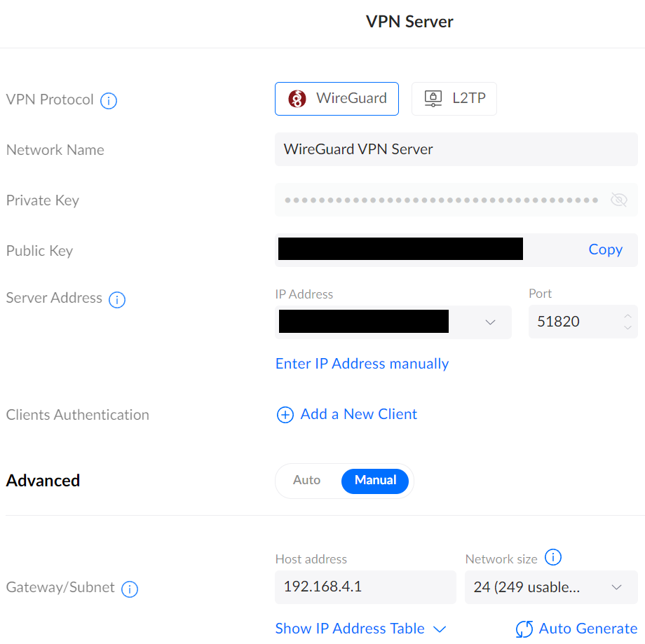Reveal the private key with eye icon
Viewport: 645px width, 644px height.
(x=618, y=200)
